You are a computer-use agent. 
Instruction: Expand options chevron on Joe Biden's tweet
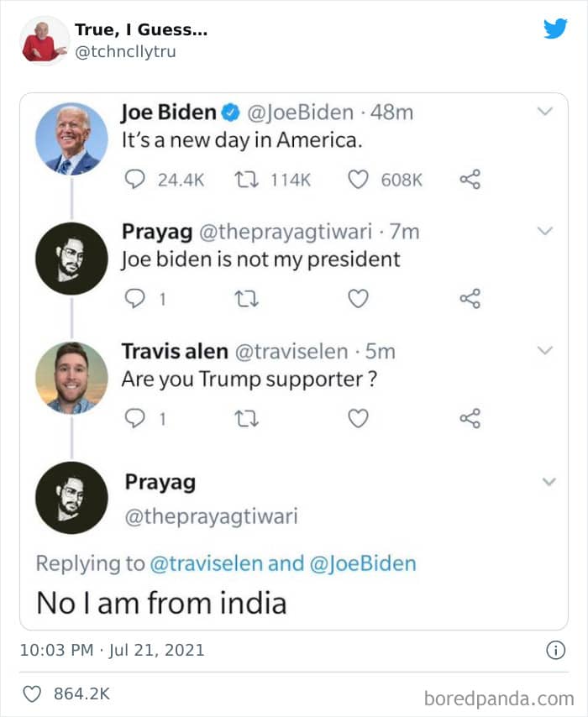tap(546, 111)
